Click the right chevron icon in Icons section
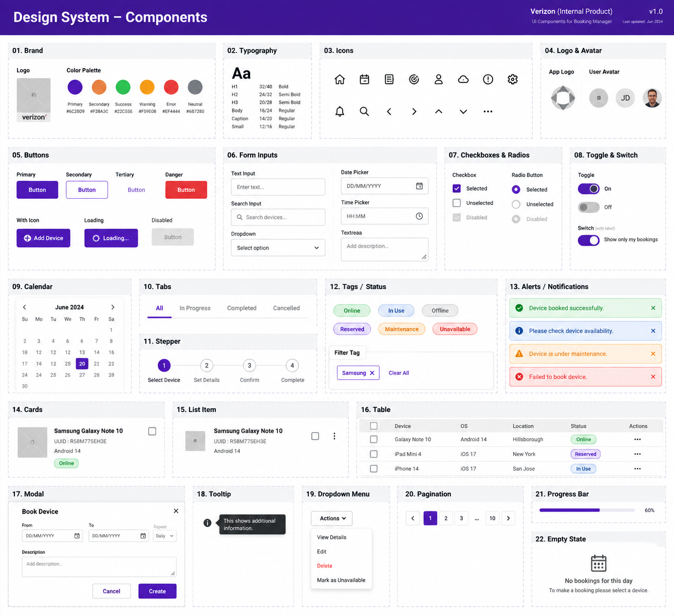Viewport: 674px width, 616px height. coord(414,111)
